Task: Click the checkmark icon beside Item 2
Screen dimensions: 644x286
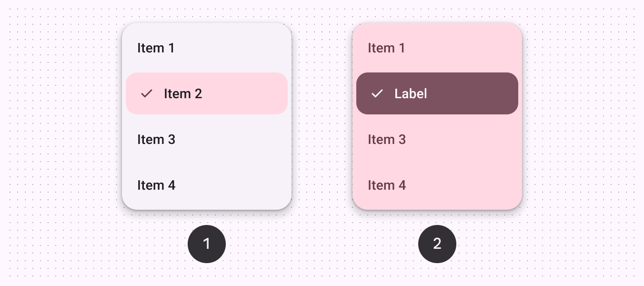Action: pyautogui.click(x=147, y=93)
